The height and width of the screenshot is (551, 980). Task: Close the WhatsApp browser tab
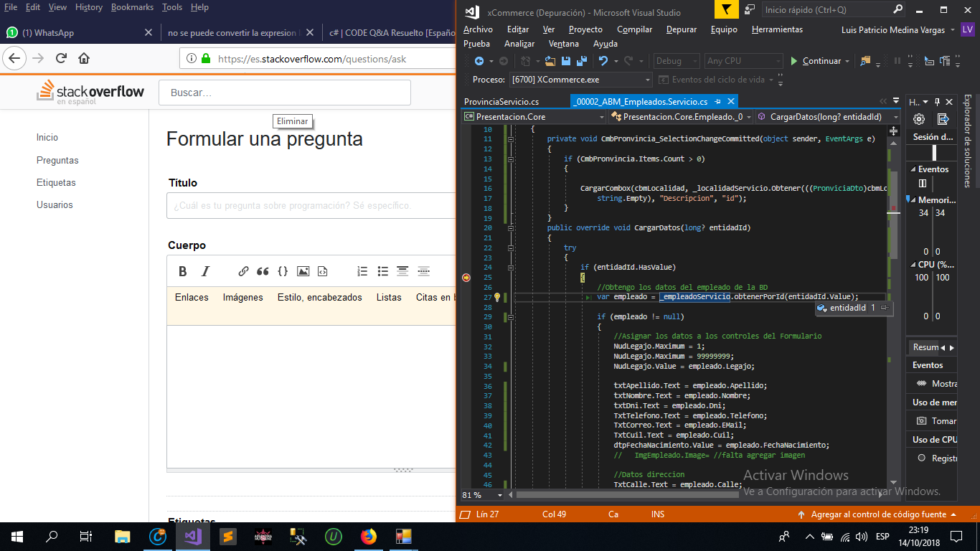click(x=149, y=33)
